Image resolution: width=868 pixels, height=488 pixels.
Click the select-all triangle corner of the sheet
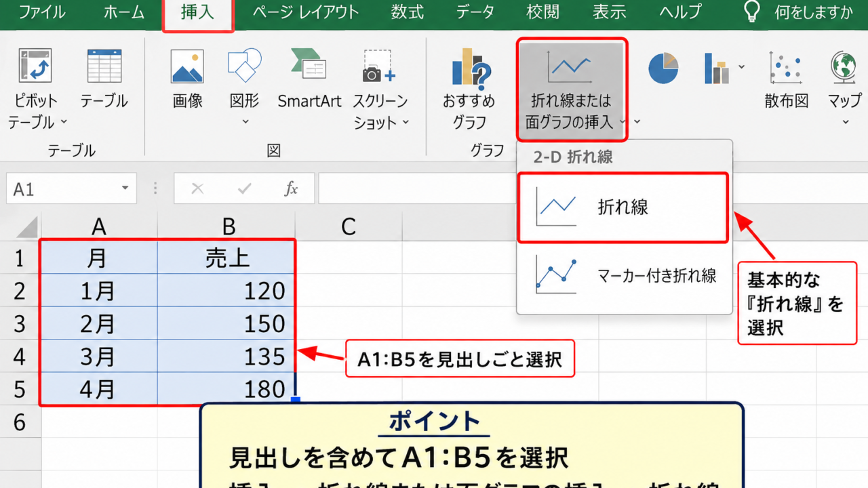tap(27, 227)
